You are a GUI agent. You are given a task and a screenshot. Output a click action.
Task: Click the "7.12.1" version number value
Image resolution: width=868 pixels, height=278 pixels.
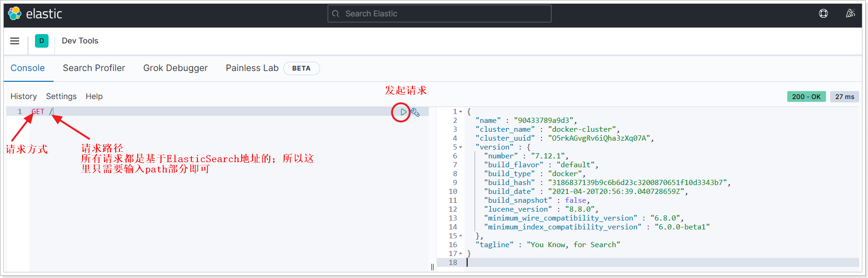(x=548, y=156)
